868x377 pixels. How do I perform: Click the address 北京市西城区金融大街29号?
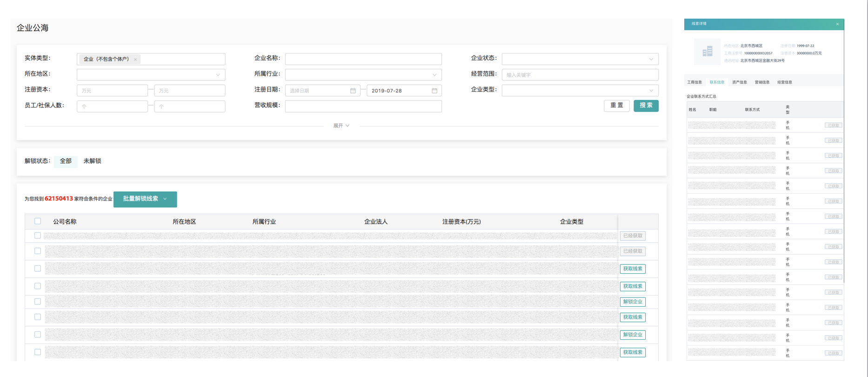(x=762, y=61)
